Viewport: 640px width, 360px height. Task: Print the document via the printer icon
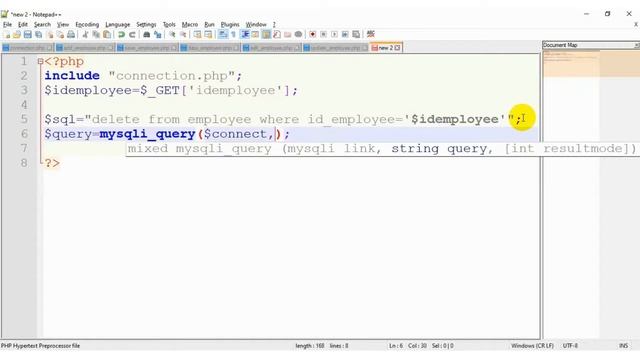(x=71, y=35)
